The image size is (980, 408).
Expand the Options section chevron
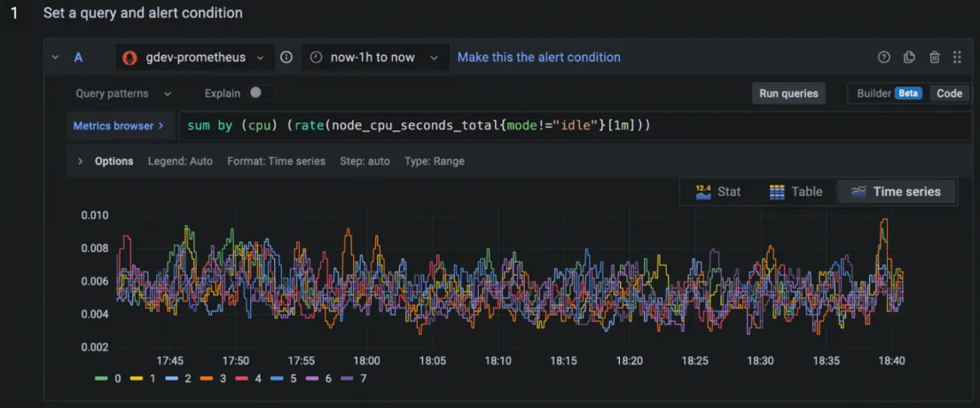(x=80, y=161)
